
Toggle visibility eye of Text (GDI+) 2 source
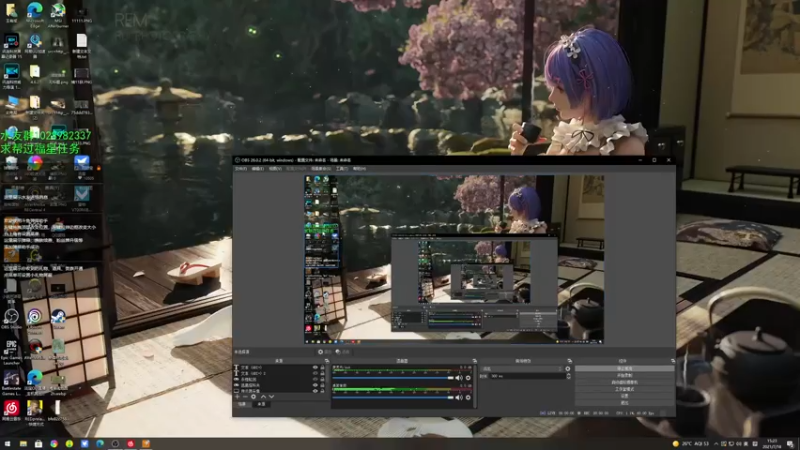315,373
